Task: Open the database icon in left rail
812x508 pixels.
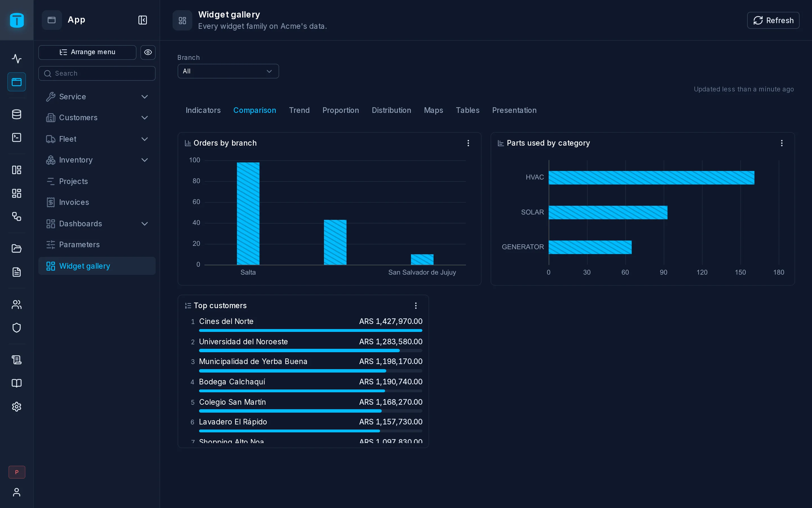Action: pos(16,114)
